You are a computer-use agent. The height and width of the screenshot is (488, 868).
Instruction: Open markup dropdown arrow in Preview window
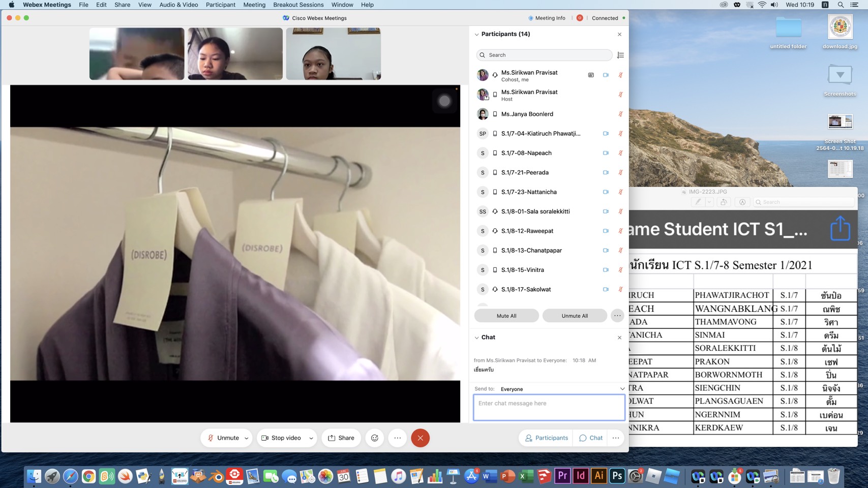[709, 202]
